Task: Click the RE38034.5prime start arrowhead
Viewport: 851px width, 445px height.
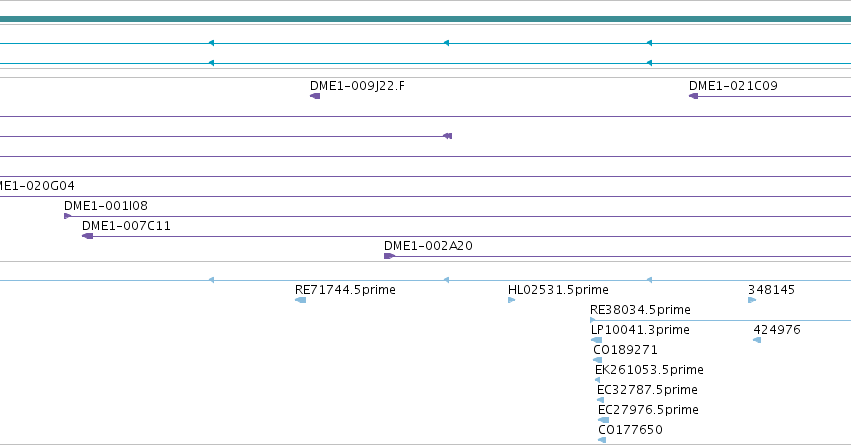Action: point(593,320)
